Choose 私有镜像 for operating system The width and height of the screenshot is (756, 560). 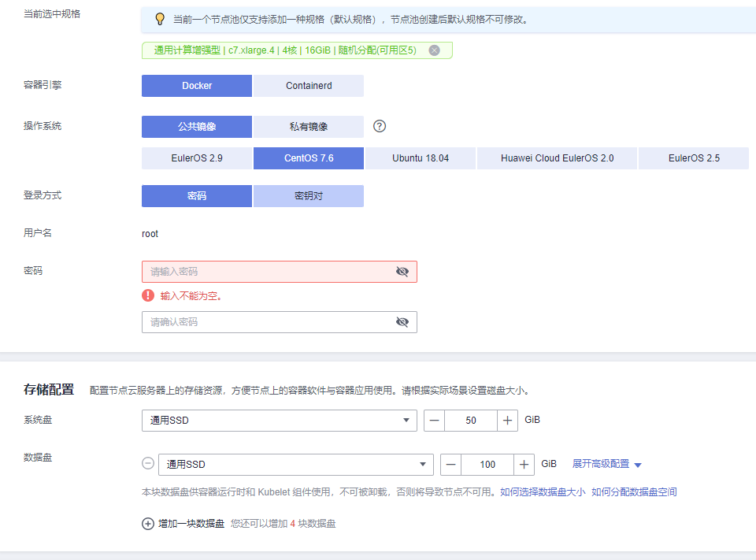coord(309,126)
